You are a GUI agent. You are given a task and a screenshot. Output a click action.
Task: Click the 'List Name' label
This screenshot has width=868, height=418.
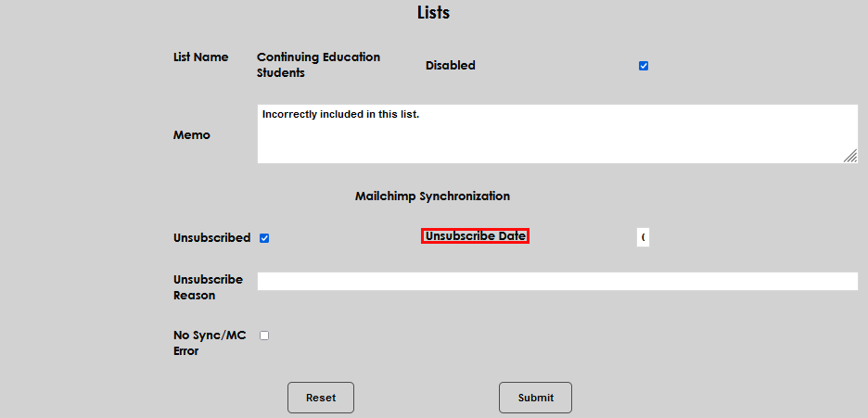click(200, 57)
